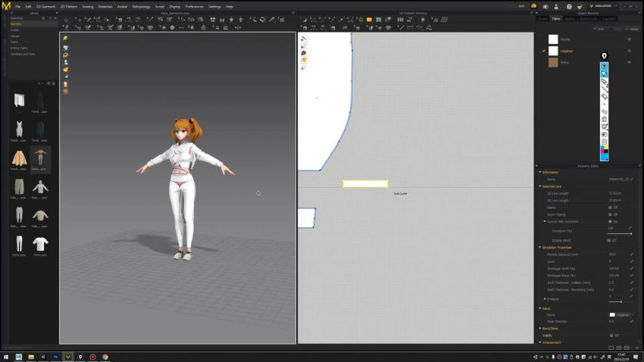Viewport: 644px width, 362px height.
Task: Switch to the Scene tab in Object Browser
Action: pyautogui.click(x=543, y=19)
